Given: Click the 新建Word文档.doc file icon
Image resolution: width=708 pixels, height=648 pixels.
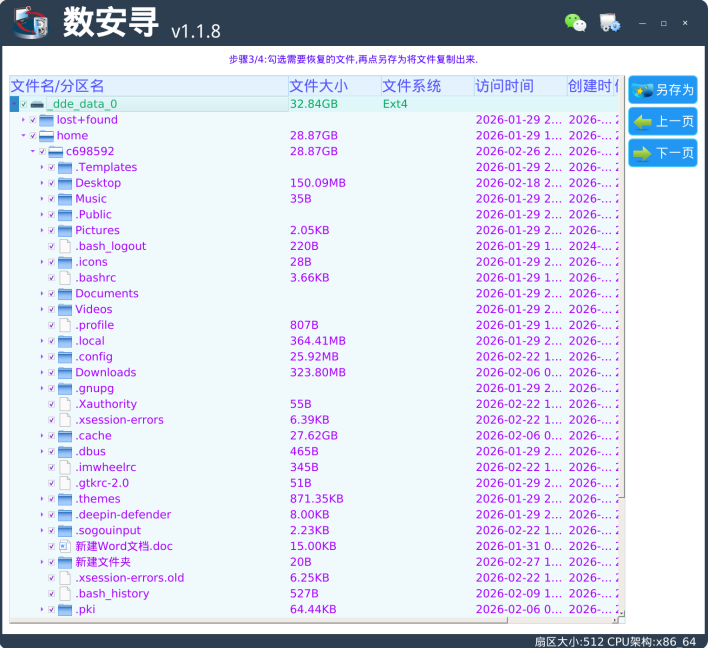Looking at the screenshot, I should [x=65, y=546].
